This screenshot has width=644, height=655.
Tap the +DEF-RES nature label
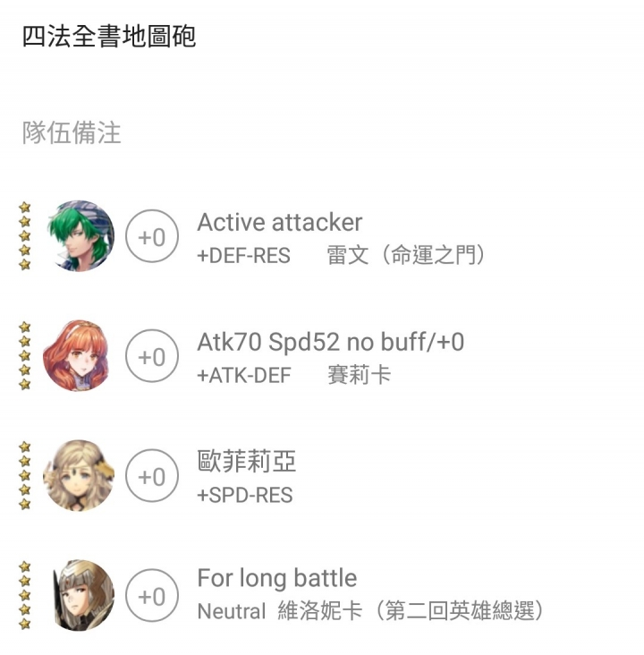[x=243, y=256]
